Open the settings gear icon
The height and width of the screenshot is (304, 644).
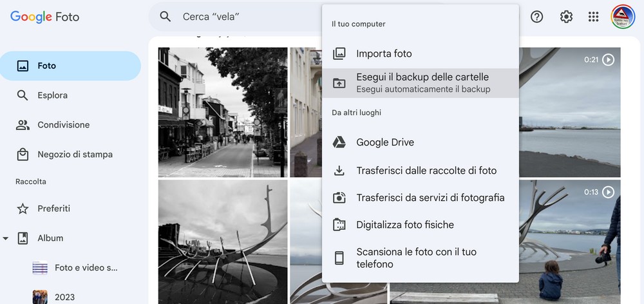click(x=566, y=17)
